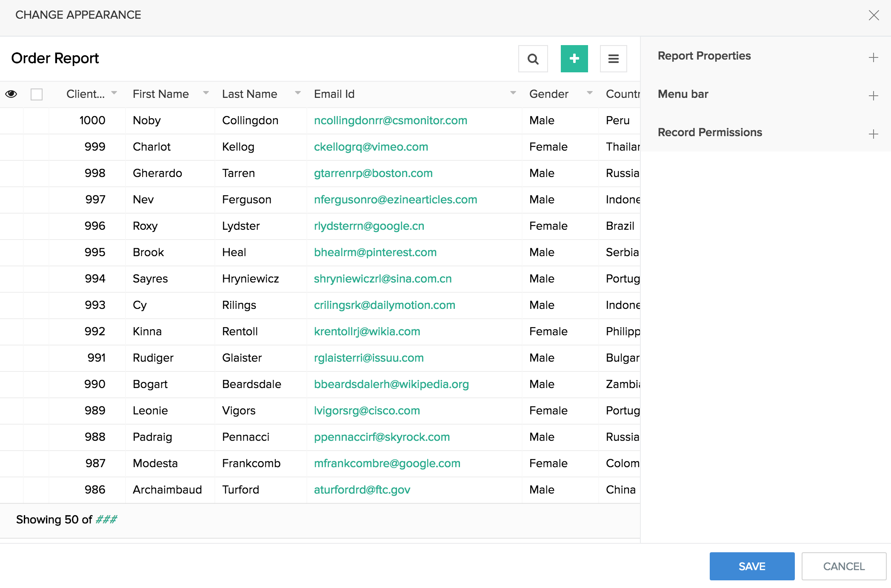Open Last Name column dropdown arrow

click(298, 93)
